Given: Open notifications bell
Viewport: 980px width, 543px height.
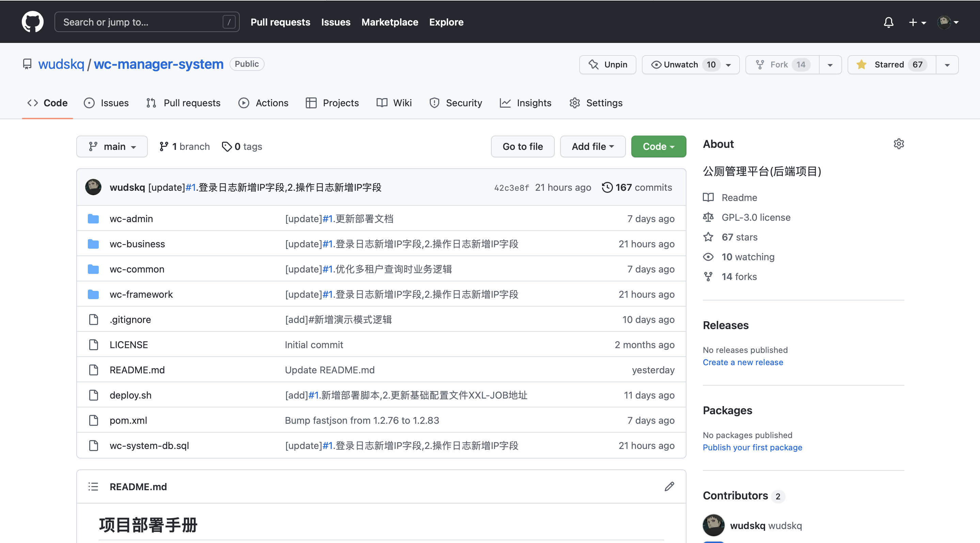Looking at the screenshot, I should tap(888, 22).
